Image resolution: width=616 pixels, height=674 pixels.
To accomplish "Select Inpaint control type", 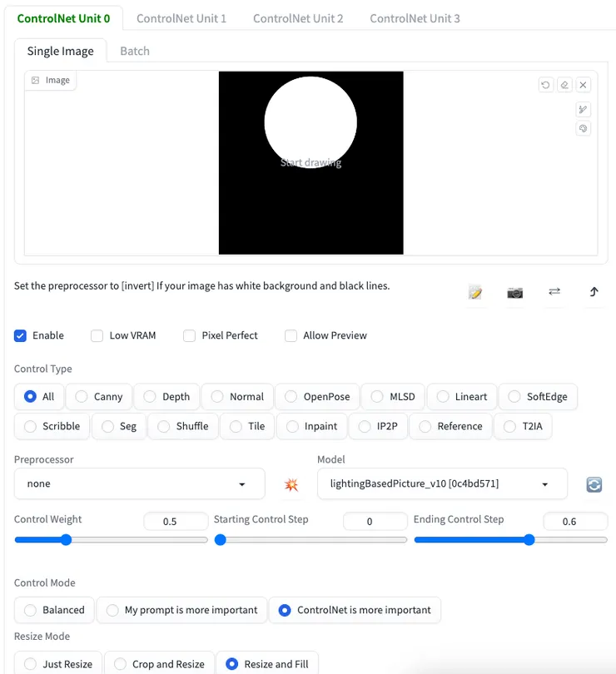I will (x=311, y=426).
